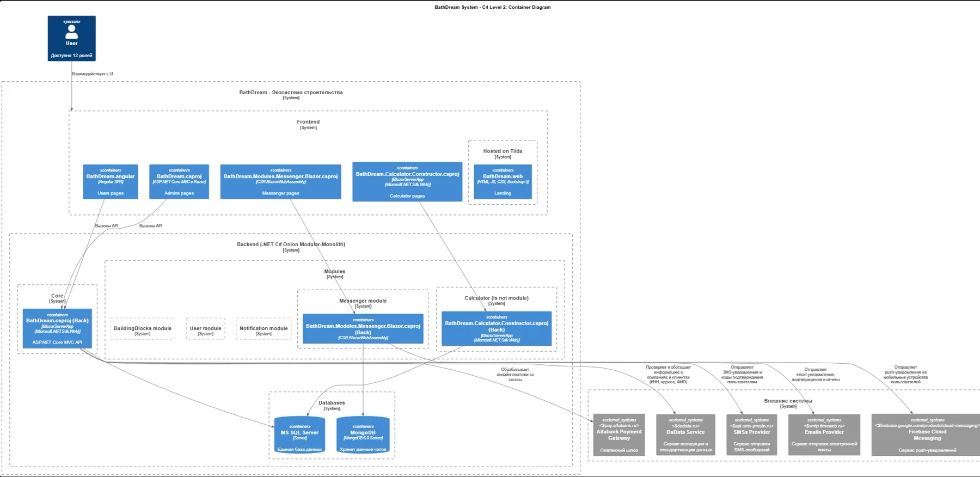Select the MS SQL Server database cylinder
The width and height of the screenshot is (980, 477).
tap(299, 436)
